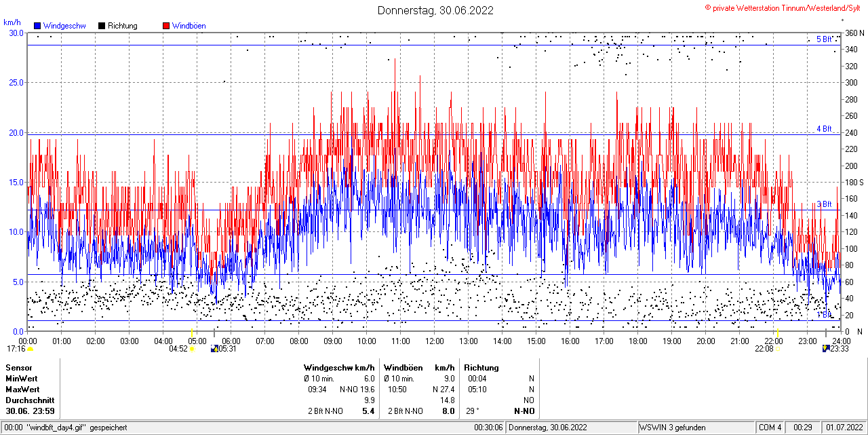Click the average wind speed 9.9

(x=369, y=400)
